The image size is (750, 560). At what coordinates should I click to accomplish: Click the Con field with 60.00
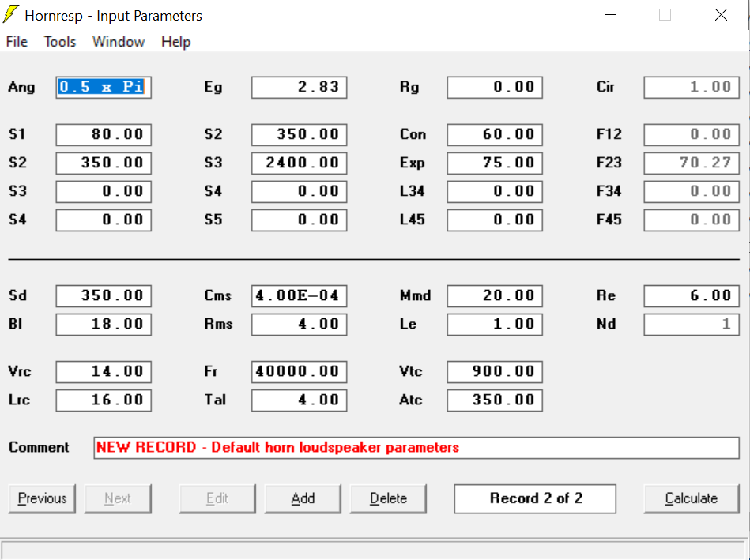(x=495, y=135)
